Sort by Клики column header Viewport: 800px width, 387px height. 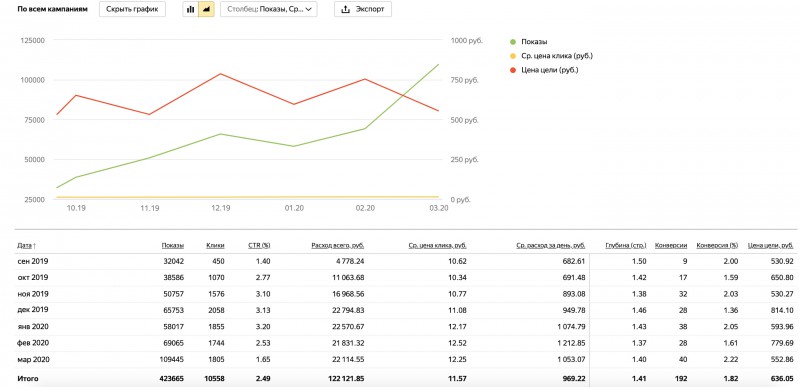click(x=215, y=245)
